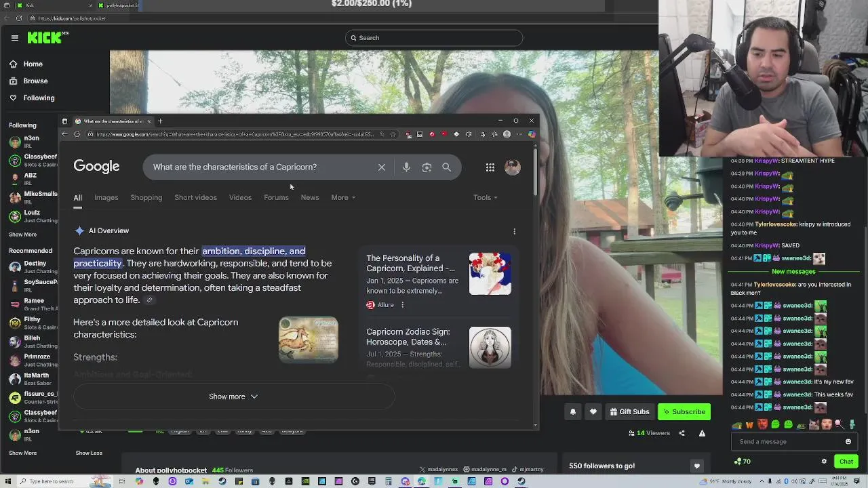This screenshot has height=488, width=868.
Task: Share the stream
Action: coord(682,433)
